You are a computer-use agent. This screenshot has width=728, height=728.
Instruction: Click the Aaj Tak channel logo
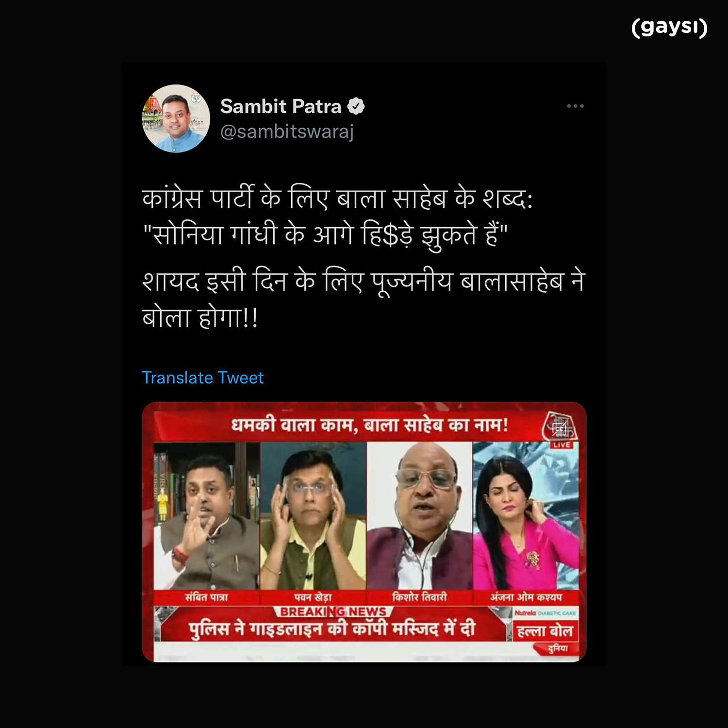click(x=560, y=426)
